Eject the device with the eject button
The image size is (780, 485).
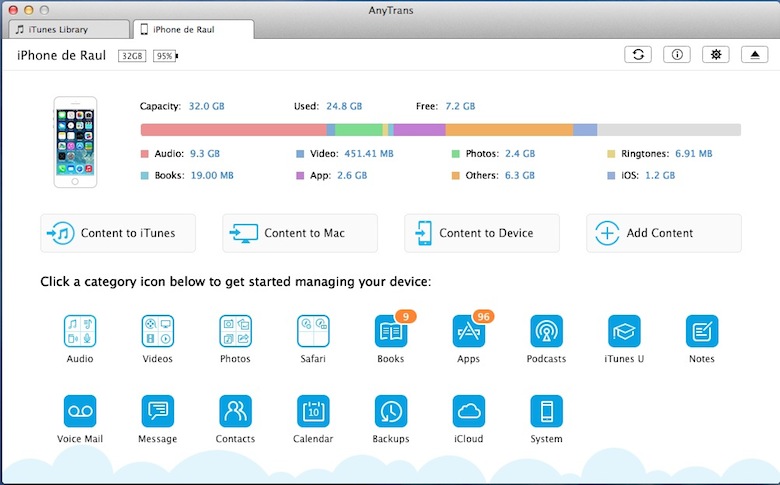coord(755,55)
